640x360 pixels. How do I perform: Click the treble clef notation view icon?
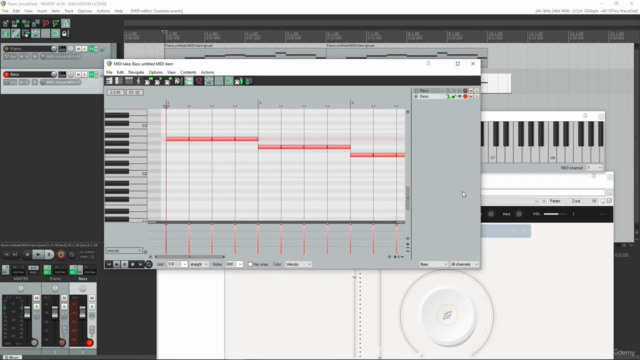point(138,81)
